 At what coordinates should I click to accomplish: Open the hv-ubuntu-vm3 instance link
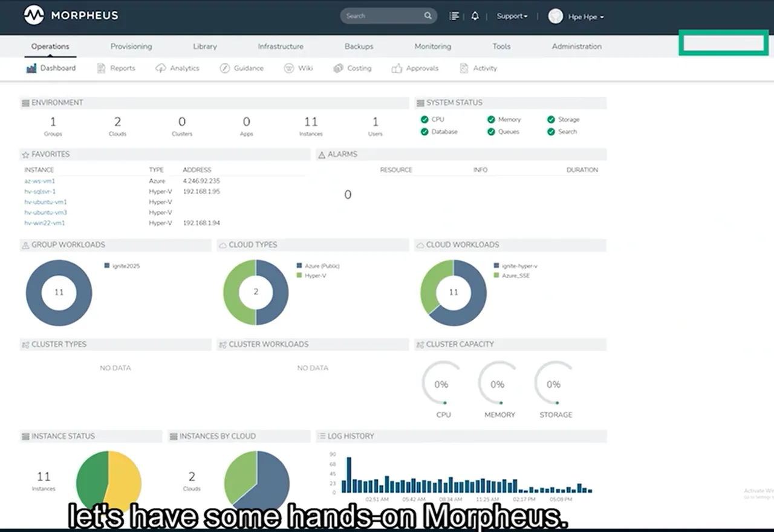(45, 213)
